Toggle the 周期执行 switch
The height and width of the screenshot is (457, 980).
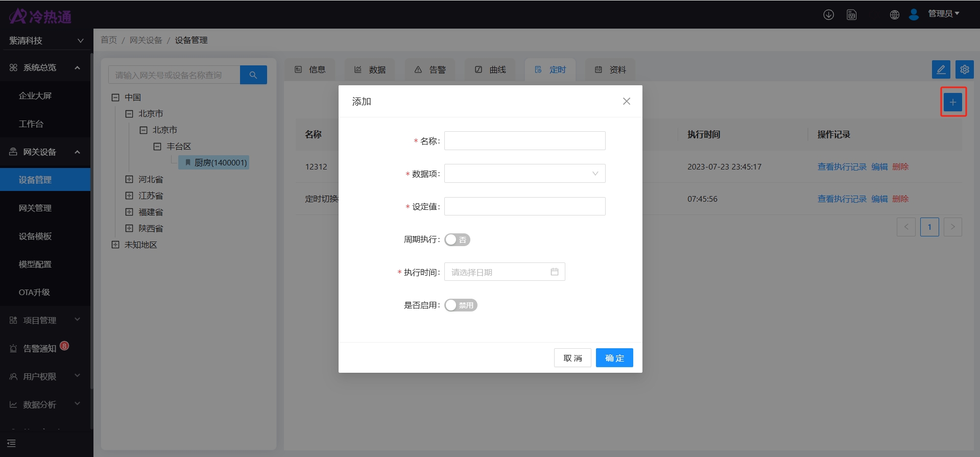point(457,239)
